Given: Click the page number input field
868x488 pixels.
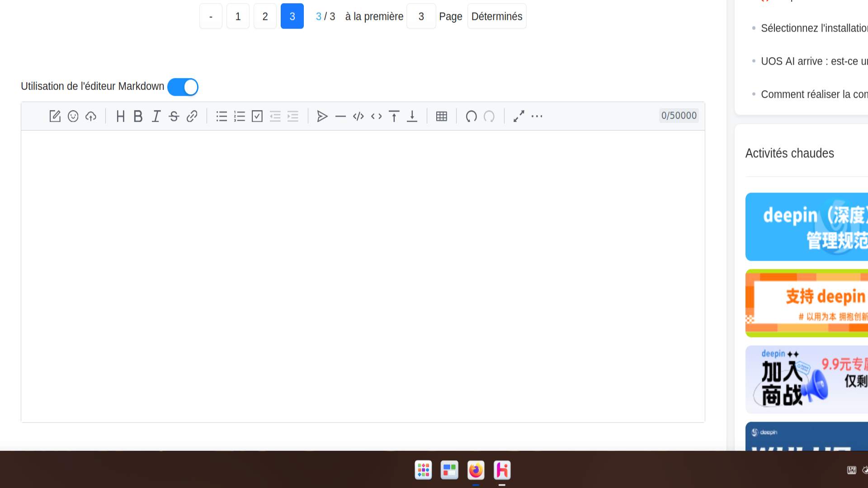Looking at the screenshot, I should (x=421, y=16).
